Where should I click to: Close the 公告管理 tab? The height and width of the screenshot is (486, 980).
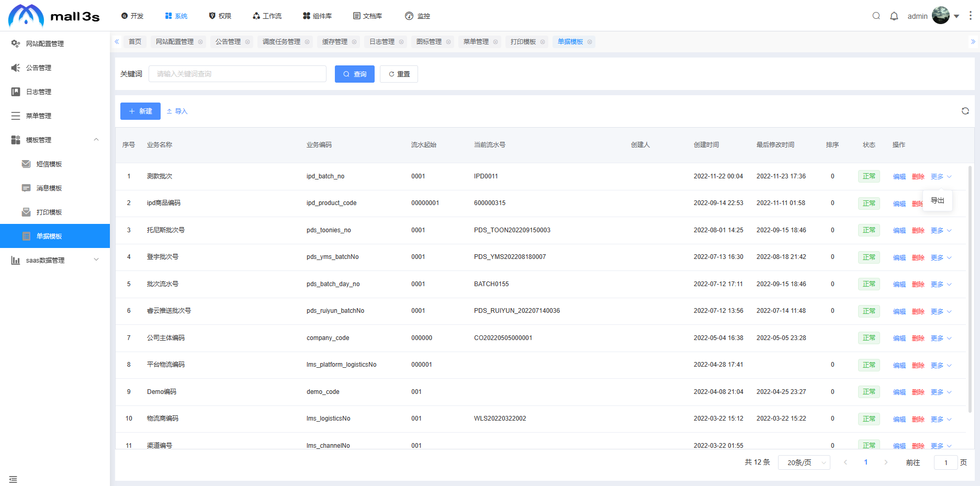tap(247, 42)
